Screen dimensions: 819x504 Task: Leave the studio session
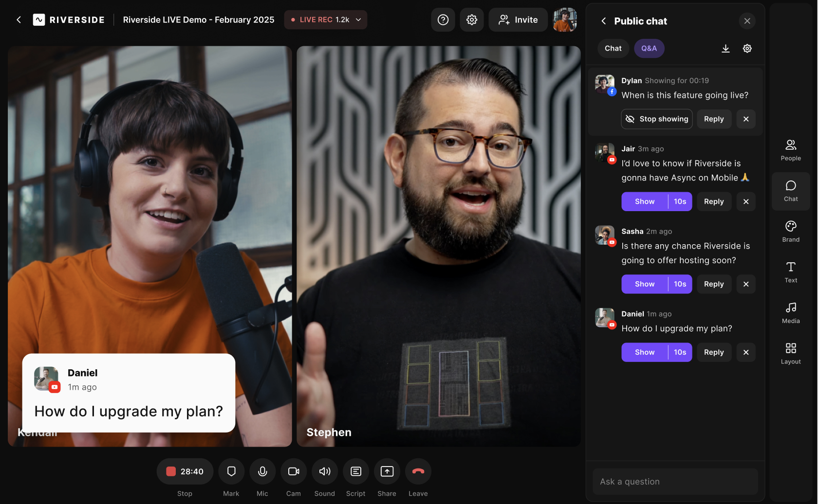(418, 471)
